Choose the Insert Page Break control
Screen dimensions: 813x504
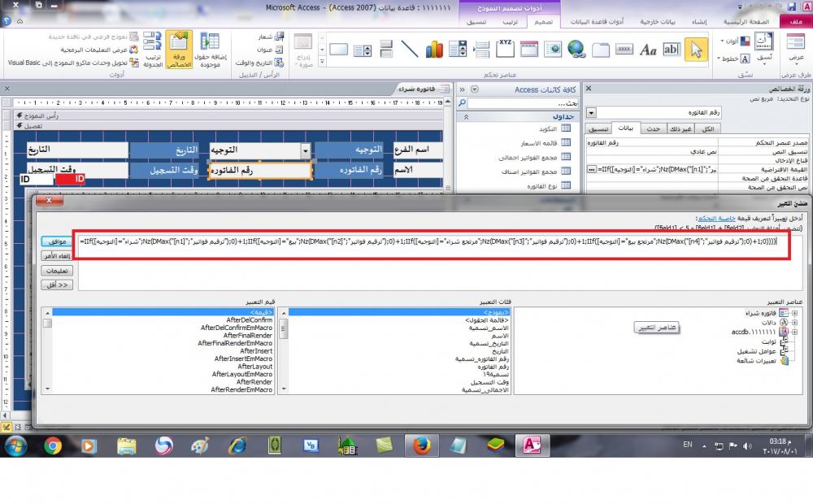pyautogui.click(x=481, y=50)
